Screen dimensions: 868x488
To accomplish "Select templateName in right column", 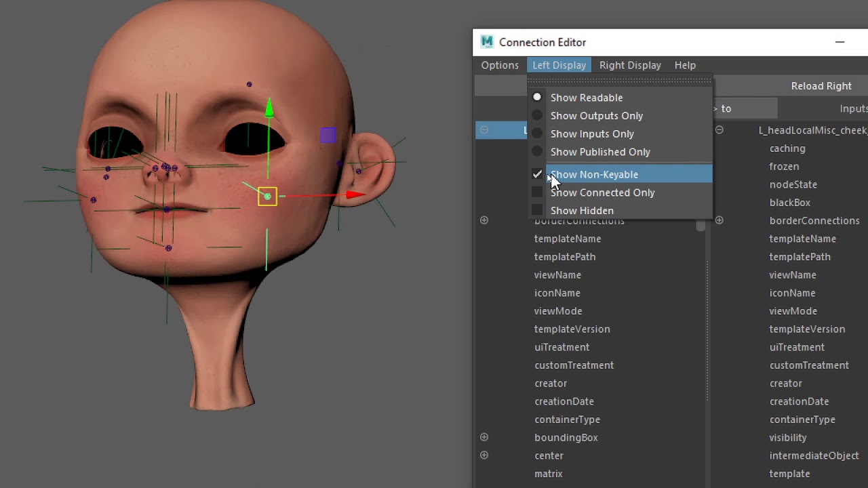I will pyautogui.click(x=802, y=239).
